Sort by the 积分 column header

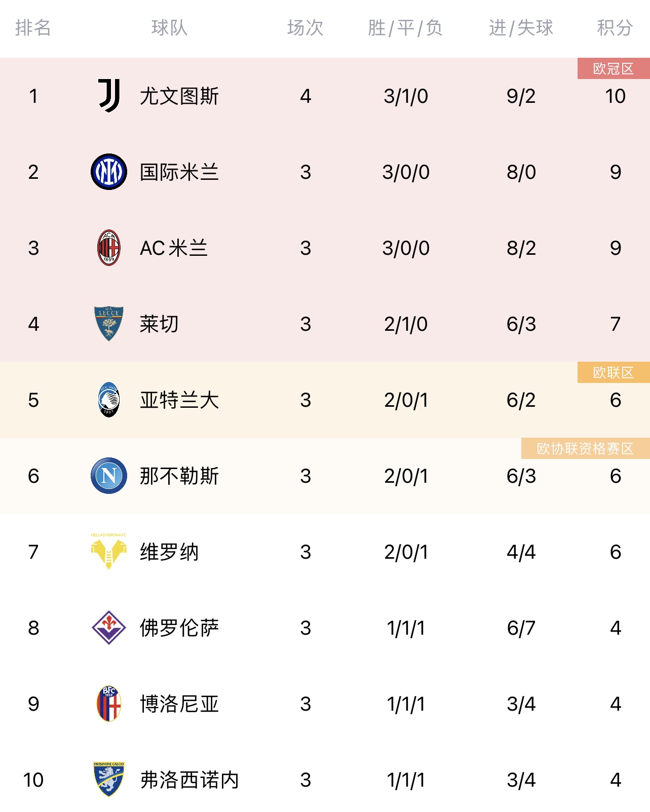tap(615, 28)
